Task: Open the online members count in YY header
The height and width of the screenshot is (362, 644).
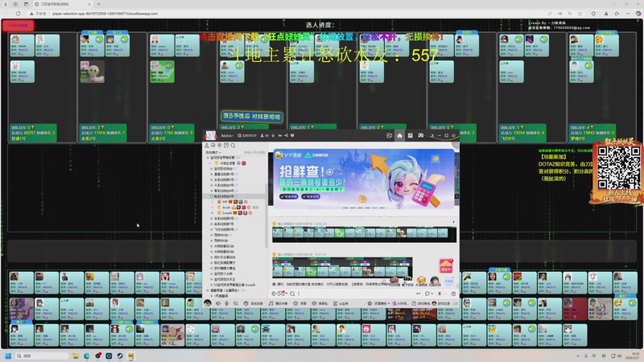Action: point(264,135)
